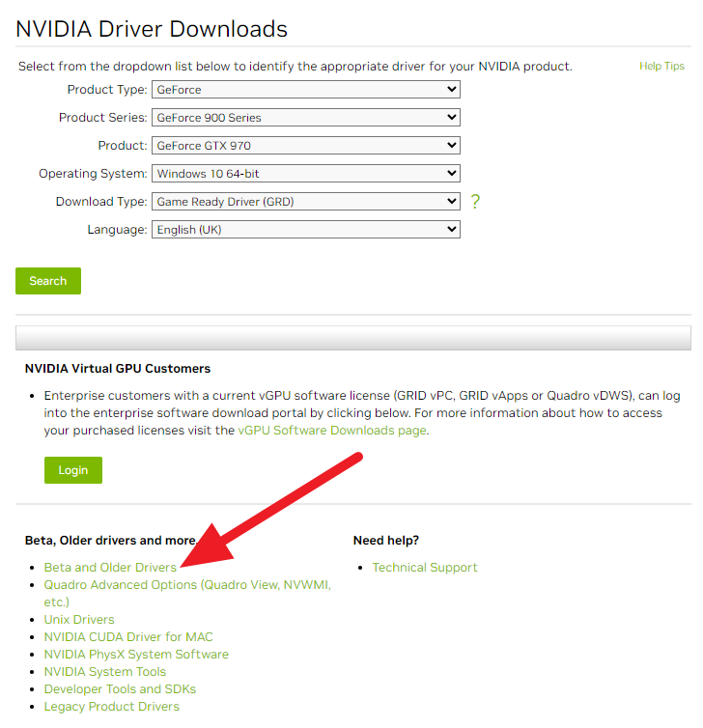Click the Product Type label
The image size is (703, 728).
point(107,89)
